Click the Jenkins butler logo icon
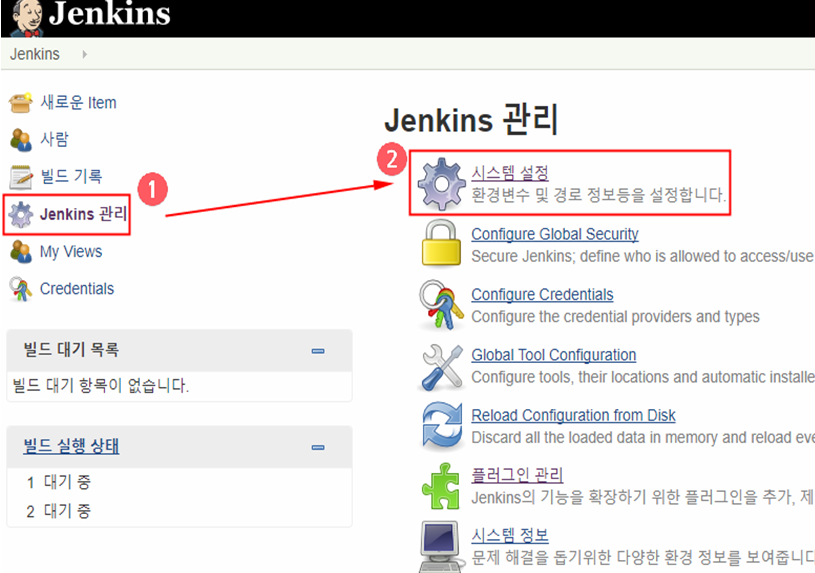 (28, 17)
